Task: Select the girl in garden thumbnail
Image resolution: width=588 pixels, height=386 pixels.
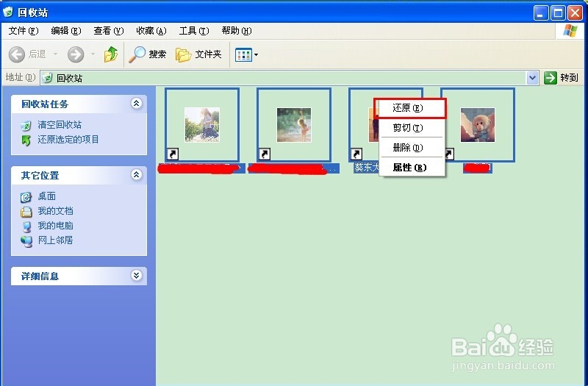Action: click(x=202, y=124)
